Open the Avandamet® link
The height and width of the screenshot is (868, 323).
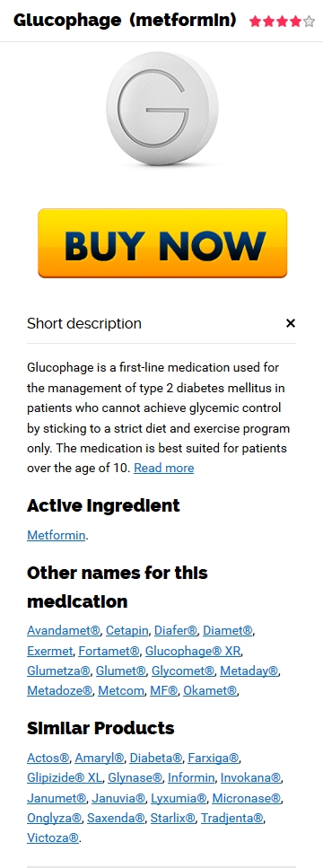pos(64,630)
